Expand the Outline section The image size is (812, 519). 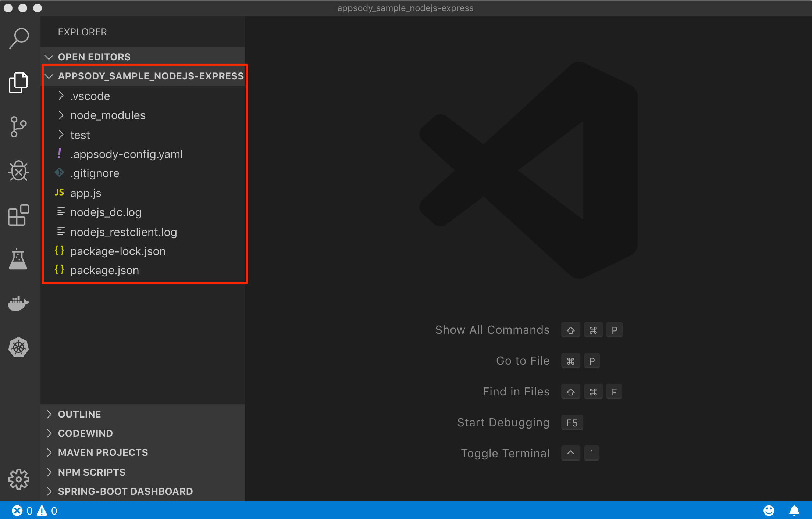(143, 414)
